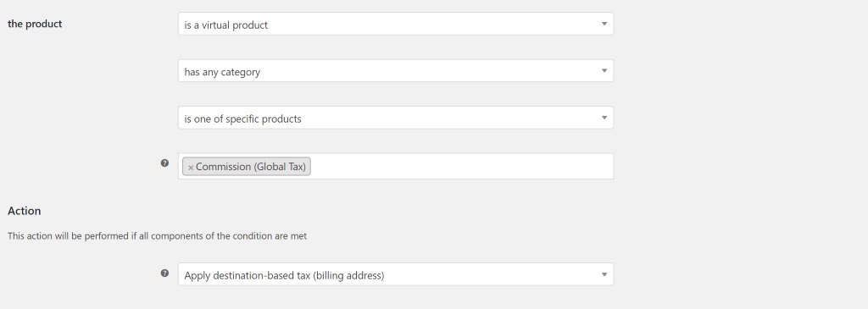The height and width of the screenshot is (309, 868).
Task: Click the arrow of the specific products select
Action: coord(604,118)
